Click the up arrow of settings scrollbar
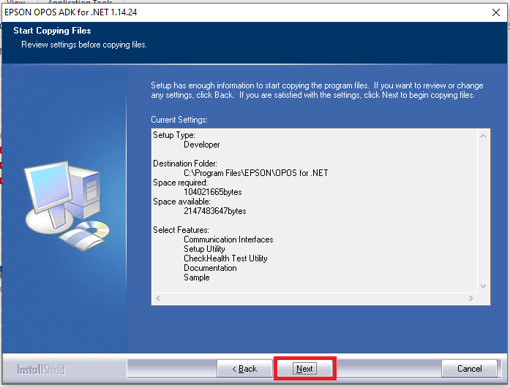 [483, 136]
